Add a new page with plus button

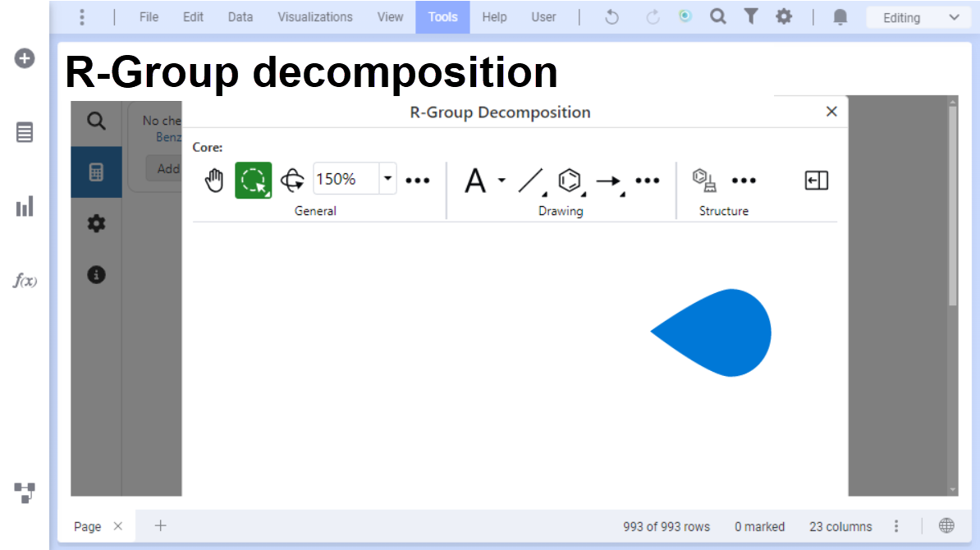coord(161,525)
